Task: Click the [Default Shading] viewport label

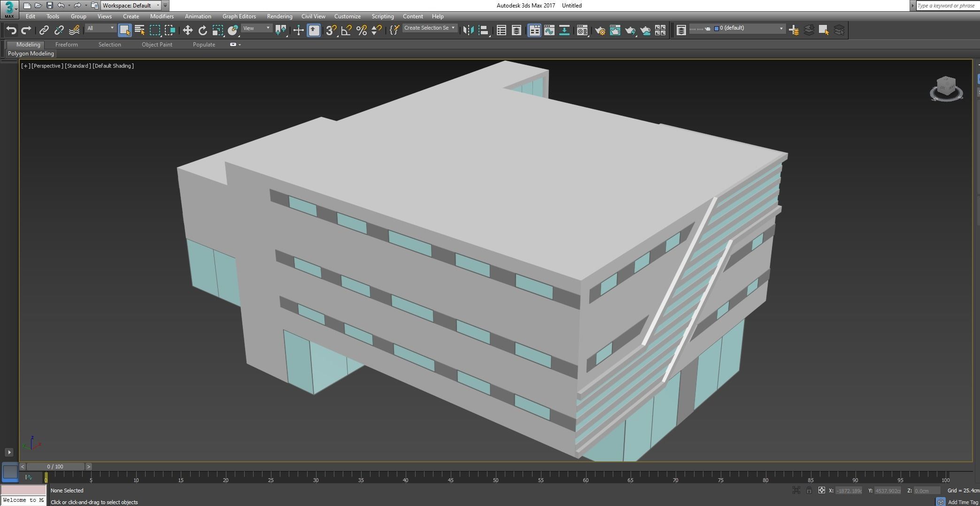Action: pos(113,66)
